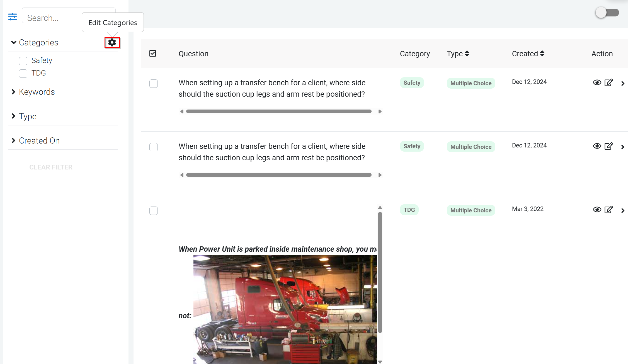
Task: Click the TDG category badge
Action: (x=409, y=210)
